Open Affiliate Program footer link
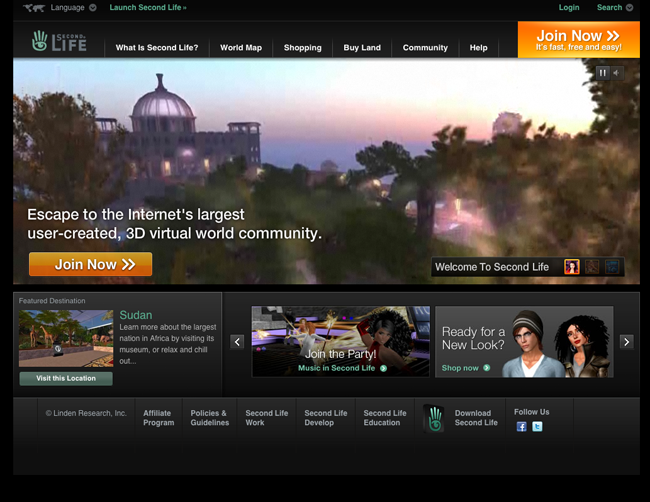The image size is (650, 502). point(158,418)
